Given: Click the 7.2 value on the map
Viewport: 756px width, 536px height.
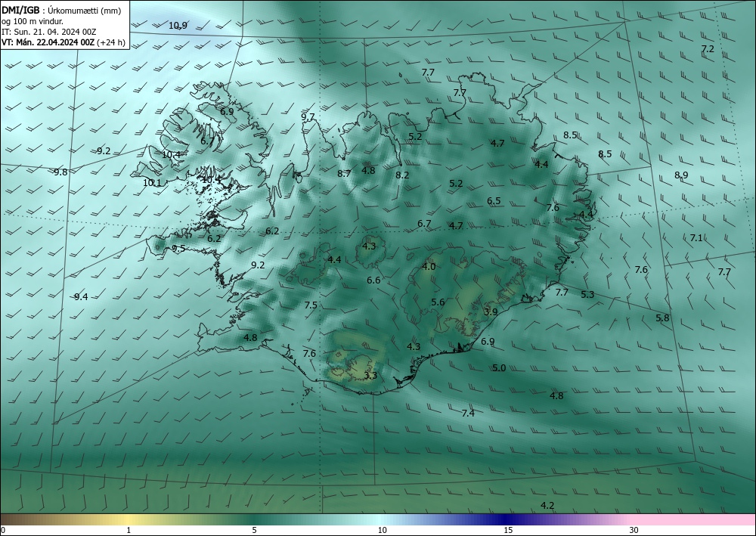Looking at the screenshot, I should 708,48.
